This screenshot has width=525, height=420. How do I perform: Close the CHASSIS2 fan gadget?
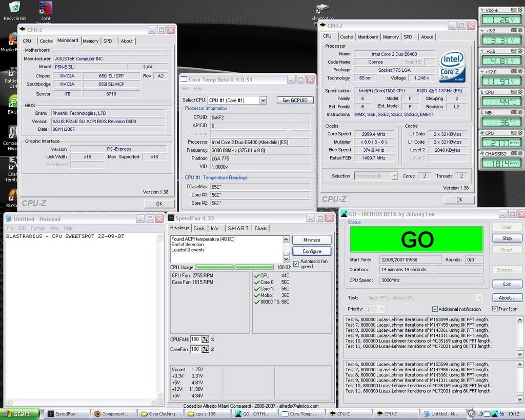pos(520,153)
